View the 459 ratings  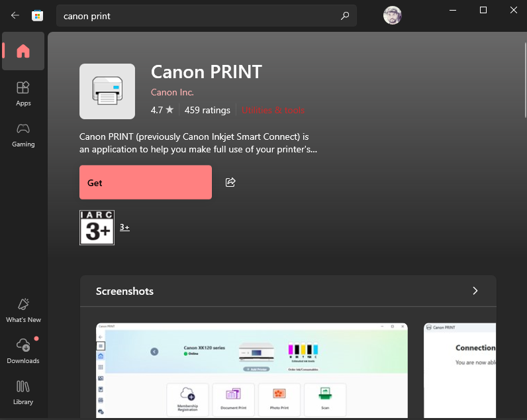click(207, 110)
